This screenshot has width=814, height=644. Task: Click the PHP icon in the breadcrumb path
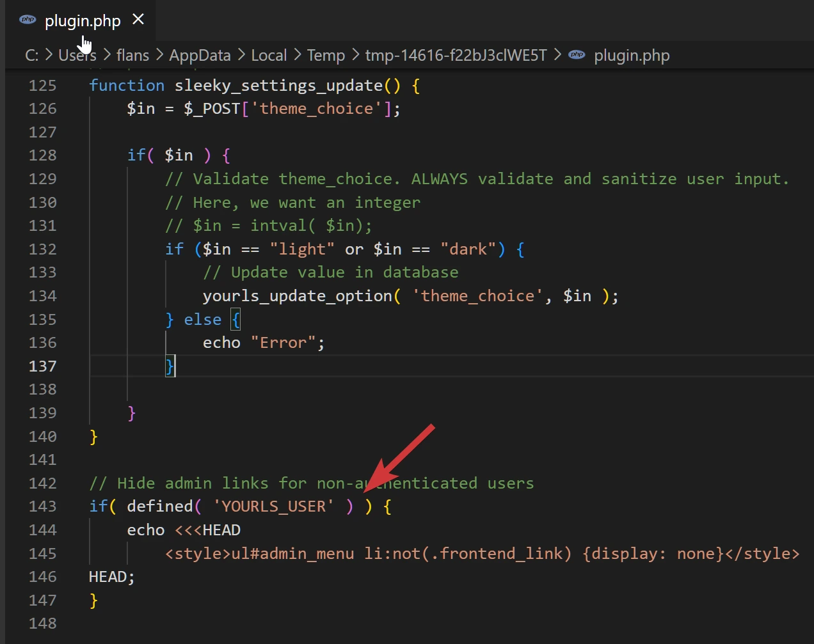click(577, 55)
